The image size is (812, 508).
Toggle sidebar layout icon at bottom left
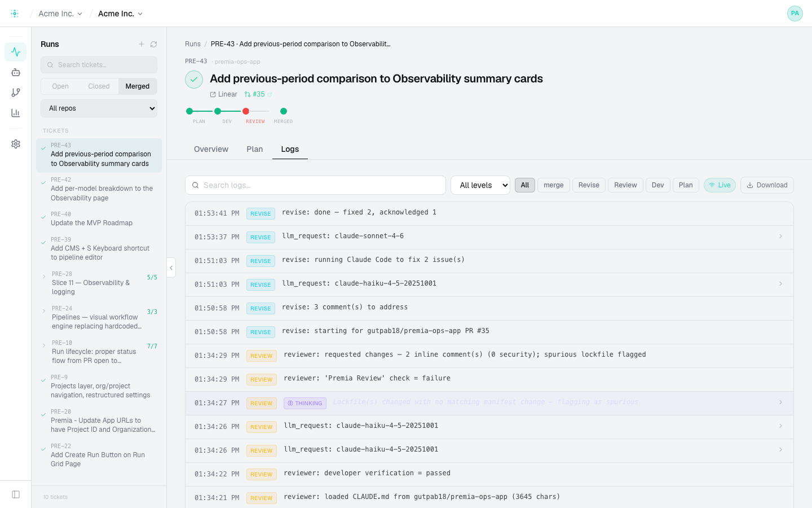click(16, 494)
